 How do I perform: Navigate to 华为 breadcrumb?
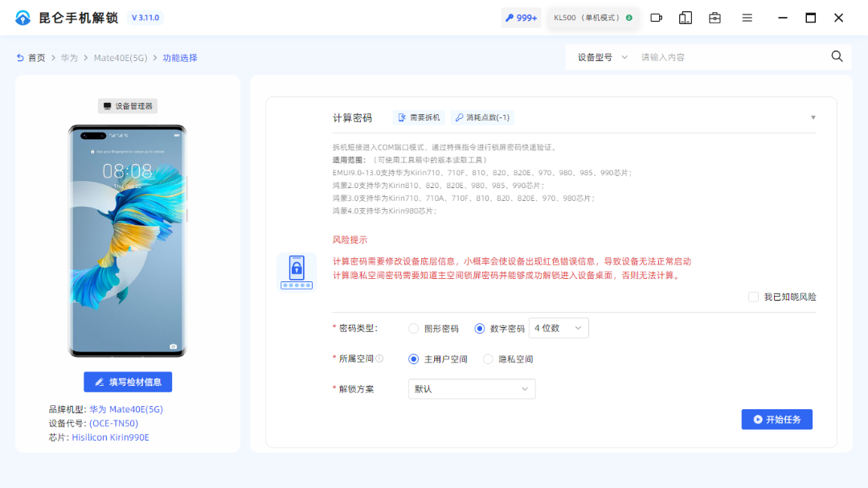coord(69,58)
